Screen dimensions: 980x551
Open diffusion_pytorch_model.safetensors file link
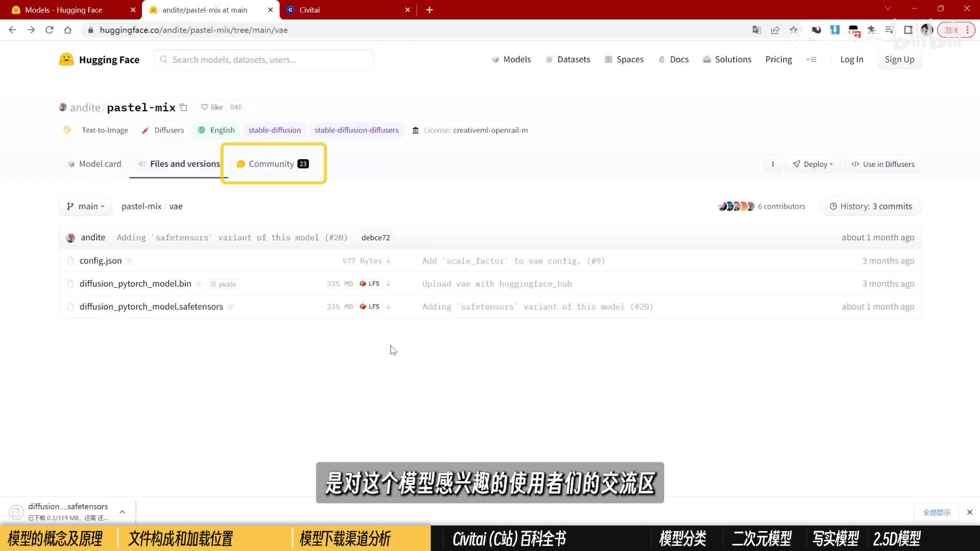[151, 307]
